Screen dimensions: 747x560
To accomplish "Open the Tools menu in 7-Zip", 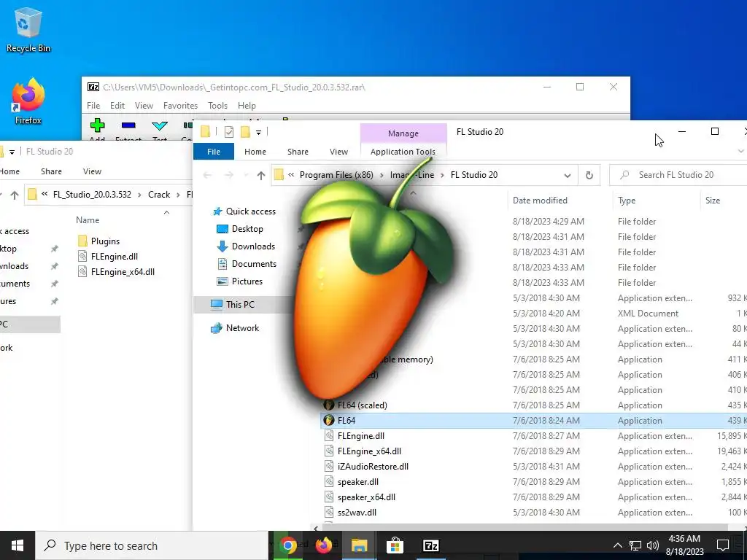I will pyautogui.click(x=217, y=106).
